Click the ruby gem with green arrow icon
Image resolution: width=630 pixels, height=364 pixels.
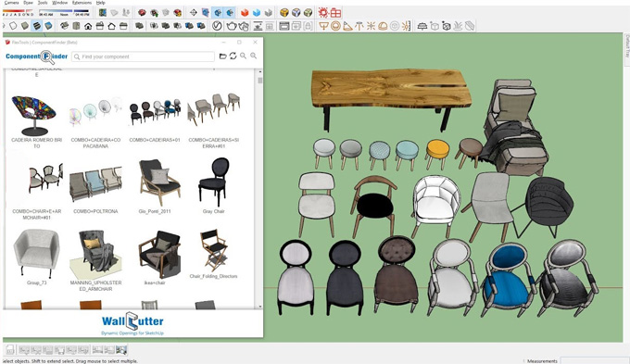(154, 13)
